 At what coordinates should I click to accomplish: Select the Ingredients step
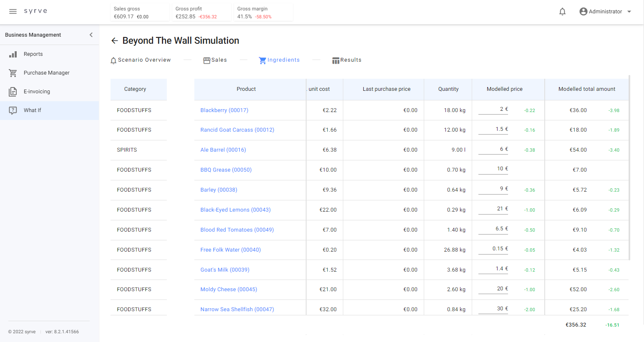279,60
